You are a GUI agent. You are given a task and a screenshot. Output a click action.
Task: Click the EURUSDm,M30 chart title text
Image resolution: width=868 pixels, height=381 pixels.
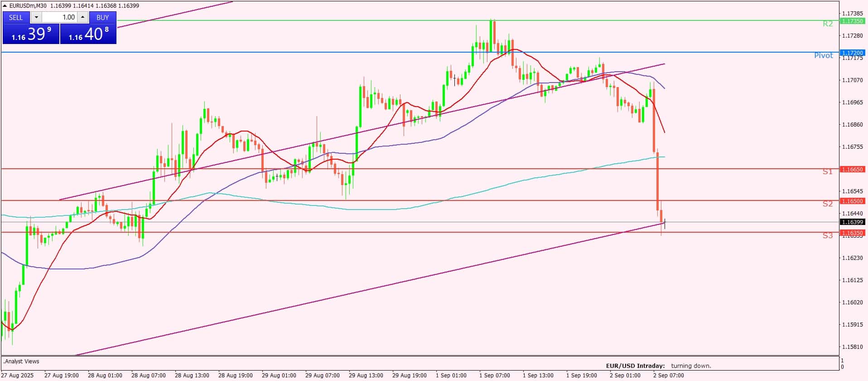[28, 6]
